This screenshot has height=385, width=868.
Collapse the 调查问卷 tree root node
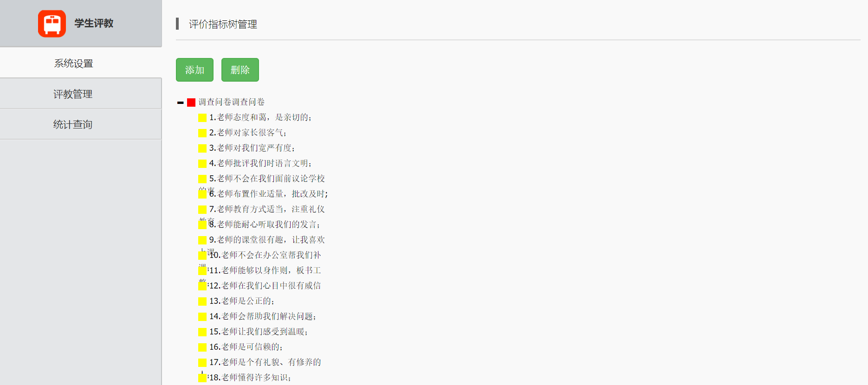pyautogui.click(x=181, y=103)
